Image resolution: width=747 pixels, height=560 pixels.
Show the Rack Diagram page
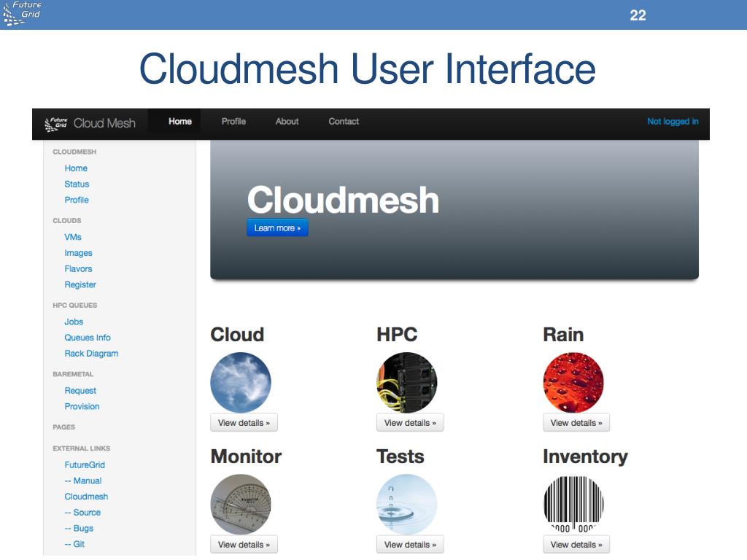(91, 354)
